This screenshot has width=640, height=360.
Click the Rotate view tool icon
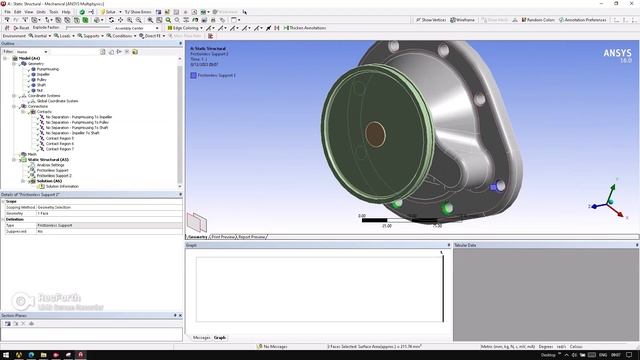111,20
